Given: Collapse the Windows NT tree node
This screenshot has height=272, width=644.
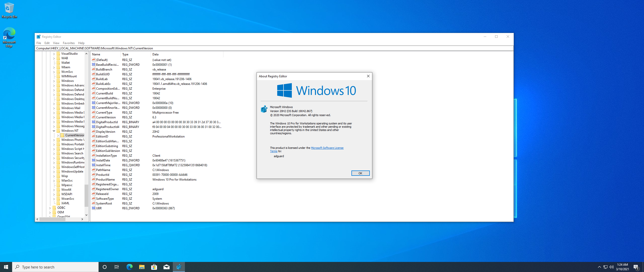Looking at the screenshot, I should tap(54, 131).
